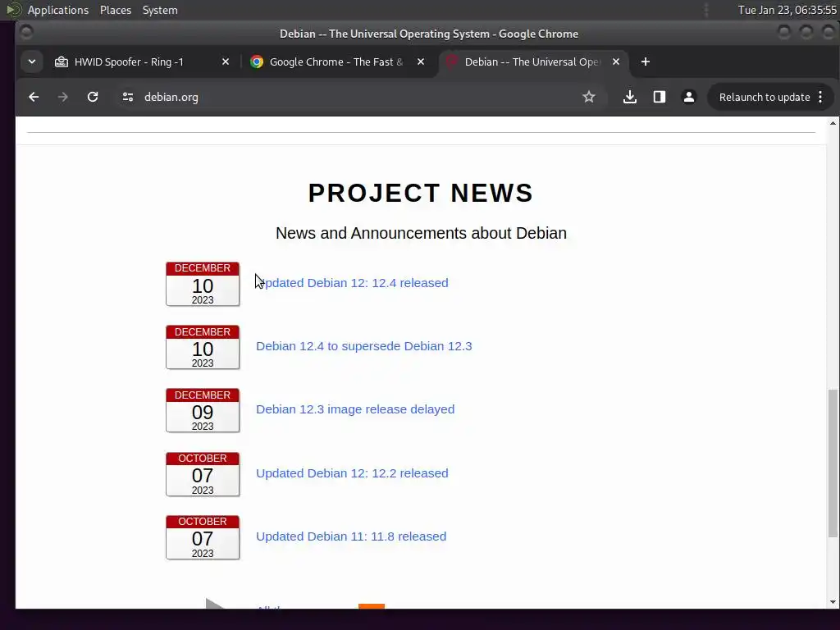This screenshot has height=630, width=840.
Task: Bookmark this page with the star icon
Action: (589, 97)
